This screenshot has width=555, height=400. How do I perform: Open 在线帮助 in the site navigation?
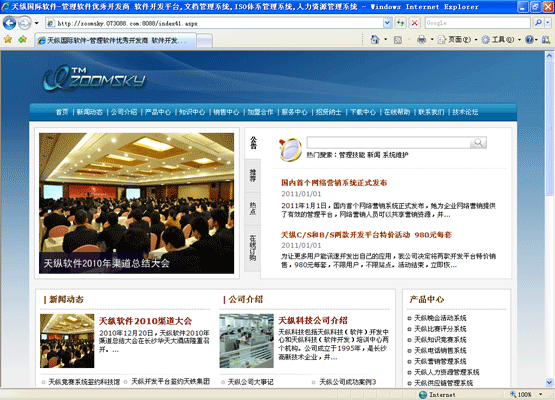pyautogui.click(x=397, y=112)
